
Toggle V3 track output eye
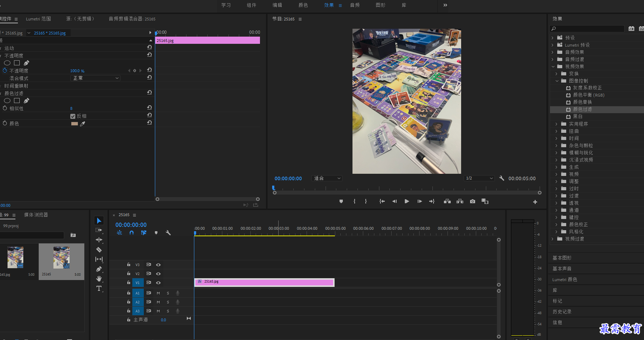(158, 265)
